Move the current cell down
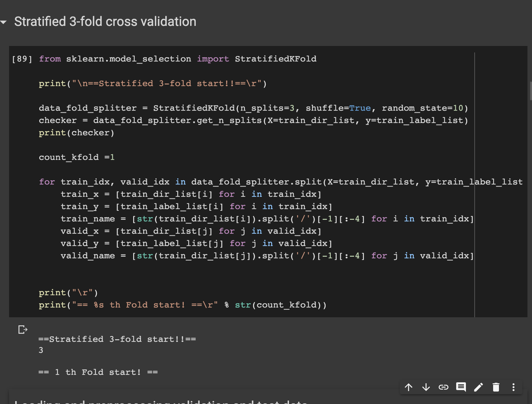 [x=426, y=387]
